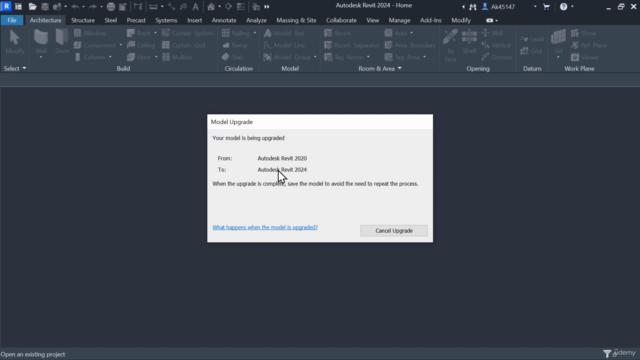The height and width of the screenshot is (360, 640).
Task: Click the Show work plane button
Action: (x=584, y=33)
